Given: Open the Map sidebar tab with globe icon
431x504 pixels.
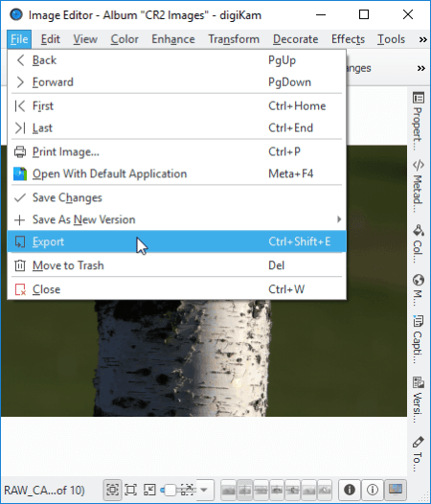Looking at the screenshot, I should tap(419, 289).
